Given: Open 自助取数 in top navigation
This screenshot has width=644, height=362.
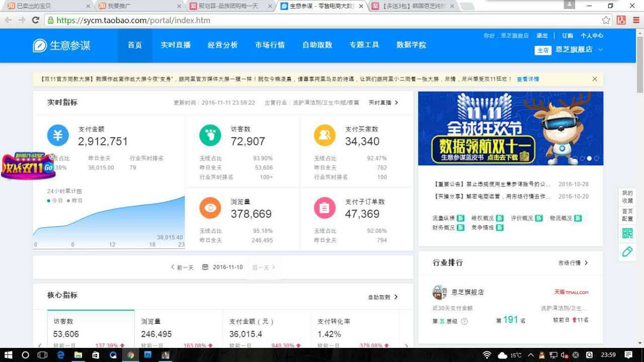Looking at the screenshot, I should (x=317, y=45).
